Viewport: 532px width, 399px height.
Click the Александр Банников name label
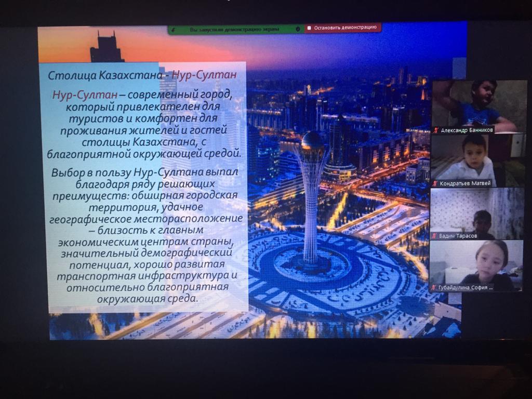(x=467, y=130)
